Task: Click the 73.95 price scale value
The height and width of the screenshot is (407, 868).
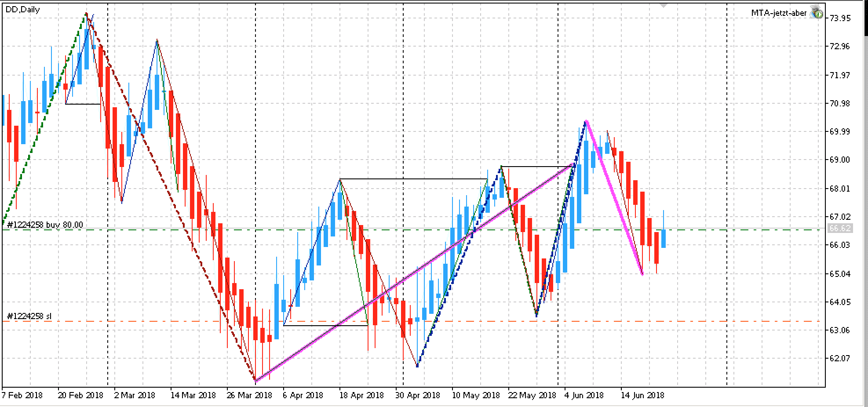Action: coord(840,18)
